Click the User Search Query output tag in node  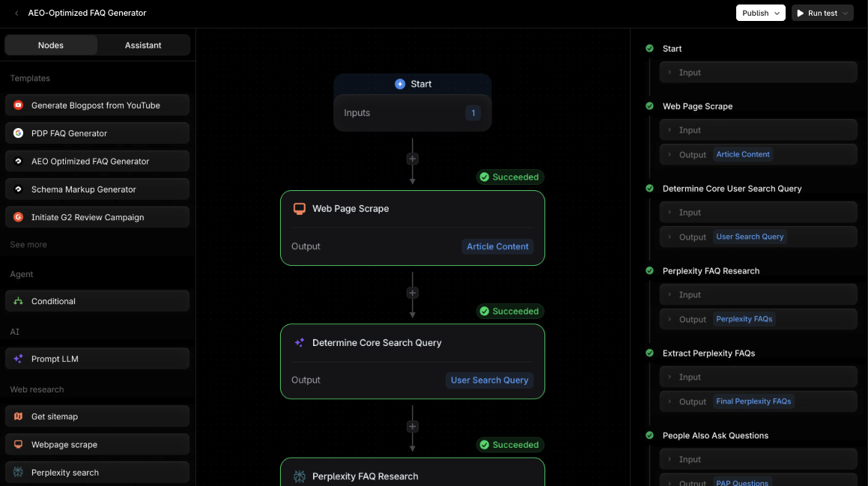pos(489,380)
